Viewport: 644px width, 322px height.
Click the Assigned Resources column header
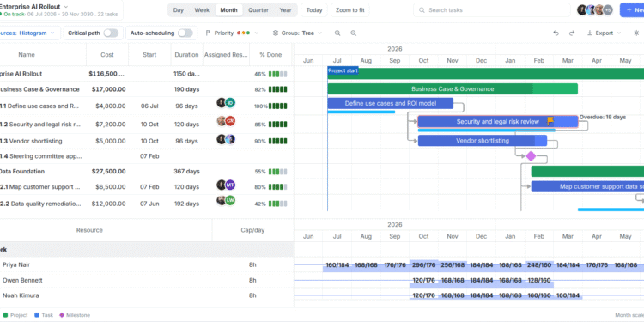click(x=226, y=55)
